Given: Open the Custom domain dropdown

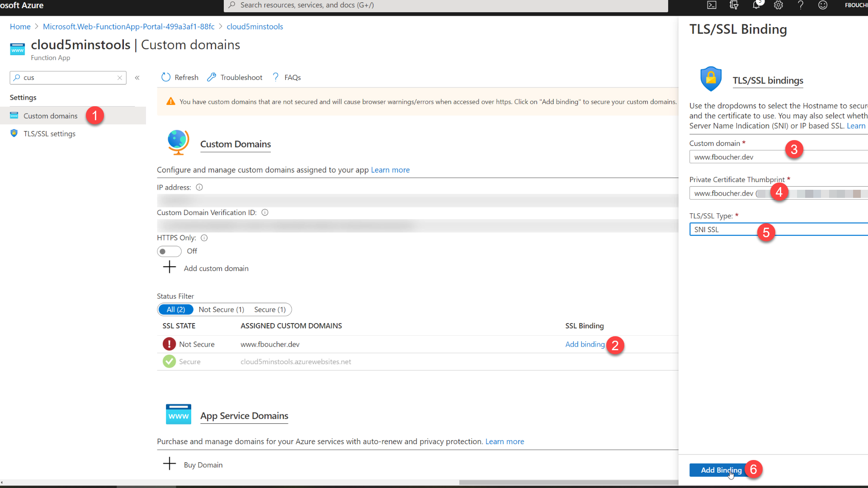Looking at the screenshot, I should click(x=741, y=157).
